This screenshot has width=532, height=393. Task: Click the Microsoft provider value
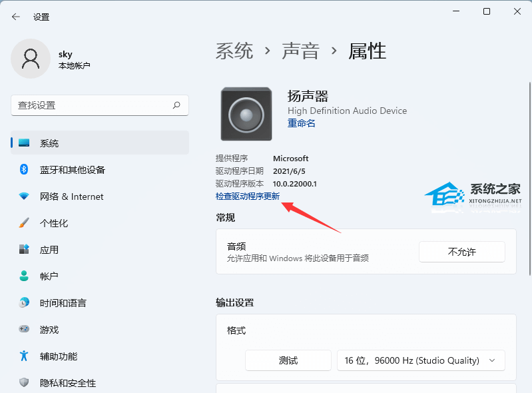point(291,158)
